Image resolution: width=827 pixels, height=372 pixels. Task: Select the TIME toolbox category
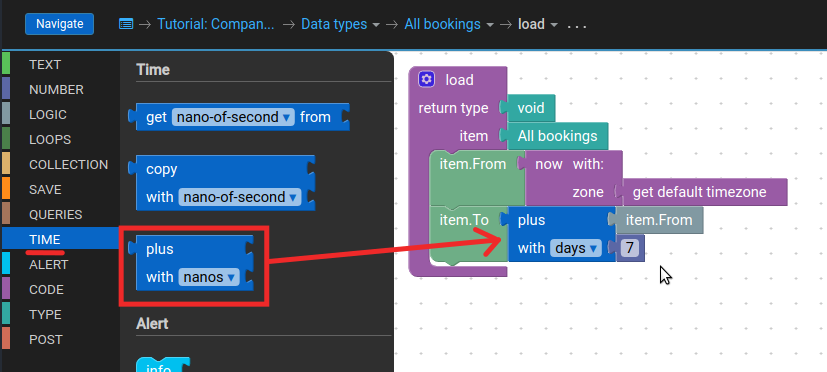coord(61,240)
